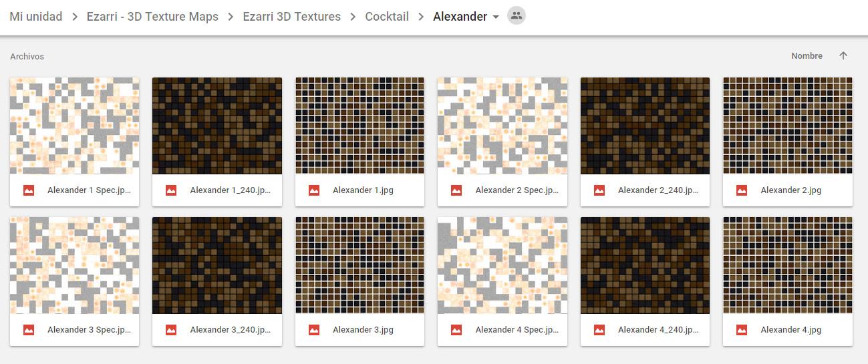
Task: Click the Nombre sort field button
Action: 807,56
